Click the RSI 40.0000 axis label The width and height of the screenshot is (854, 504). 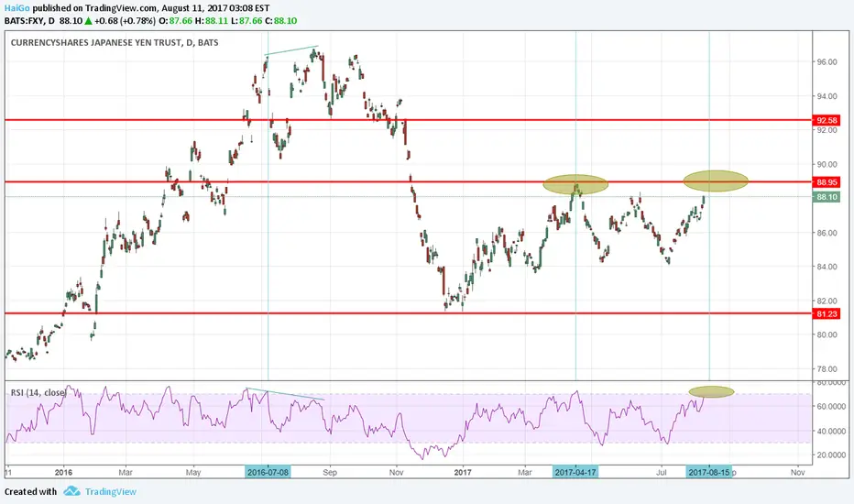[x=830, y=431]
